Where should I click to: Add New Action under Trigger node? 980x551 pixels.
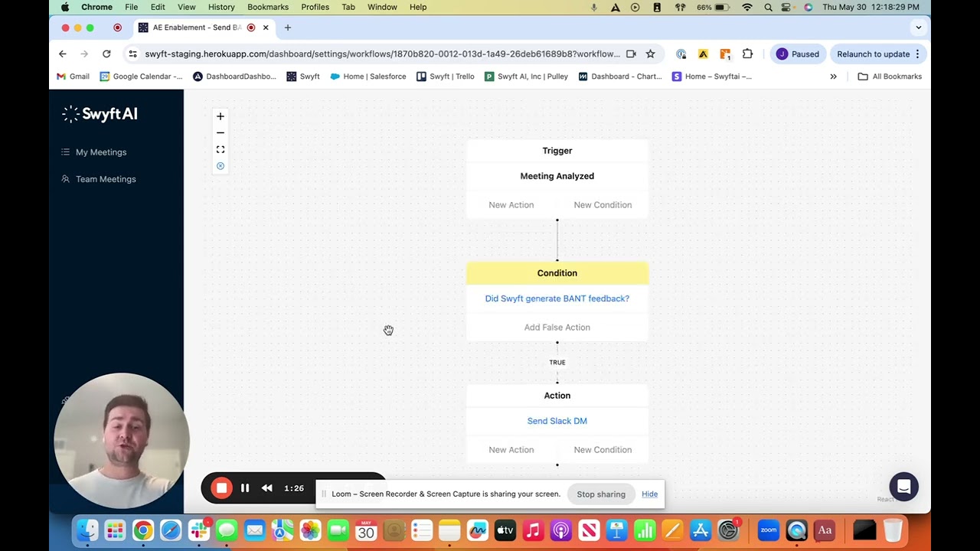click(511, 205)
